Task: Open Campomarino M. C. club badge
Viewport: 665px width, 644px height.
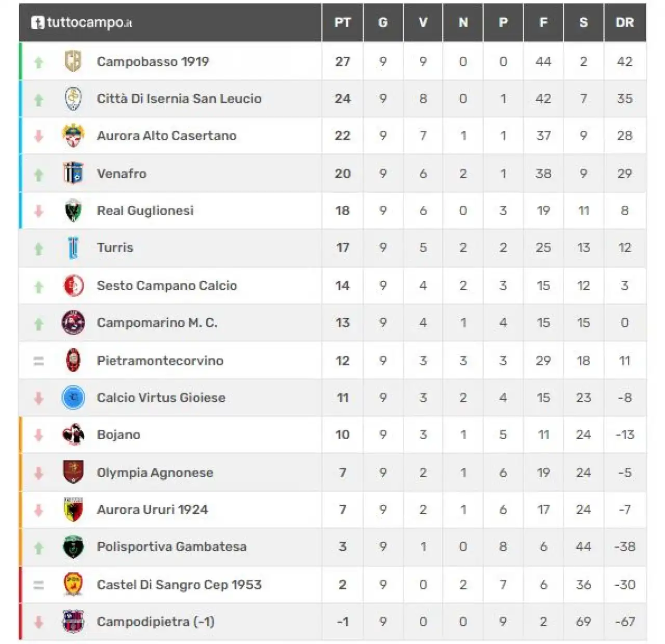Action: point(73,322)
